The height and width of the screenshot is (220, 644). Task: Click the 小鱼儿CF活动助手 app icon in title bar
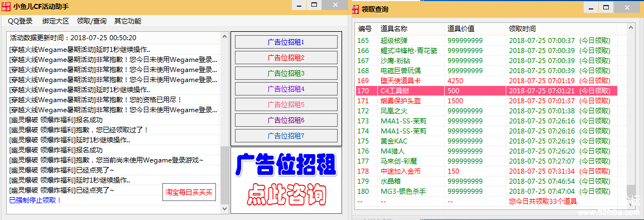point(6,6)
